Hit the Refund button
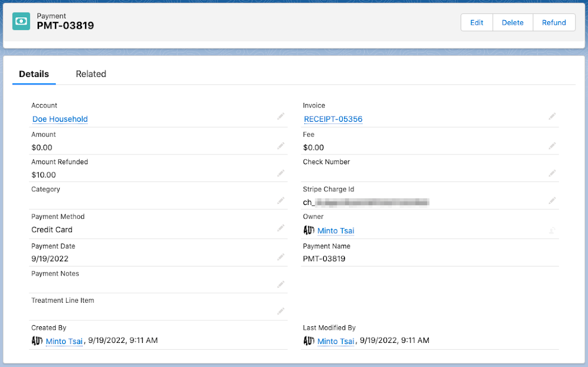Image resolution: width=588 pixels, height=367 pixels. 554,22
